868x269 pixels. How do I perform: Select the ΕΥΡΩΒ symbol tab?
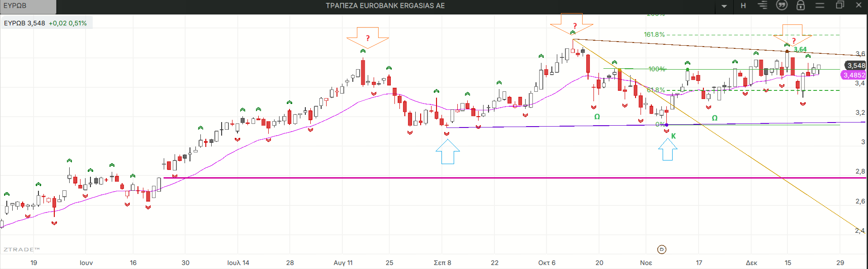pos(27,6)
